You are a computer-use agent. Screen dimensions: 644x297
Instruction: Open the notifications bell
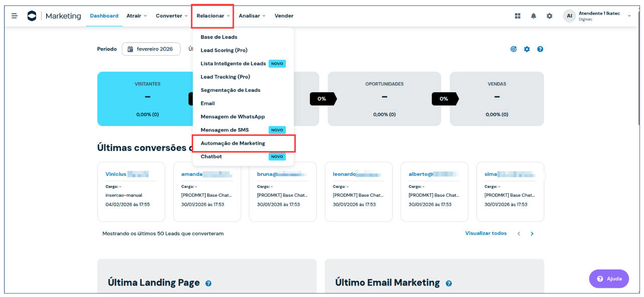534,16
